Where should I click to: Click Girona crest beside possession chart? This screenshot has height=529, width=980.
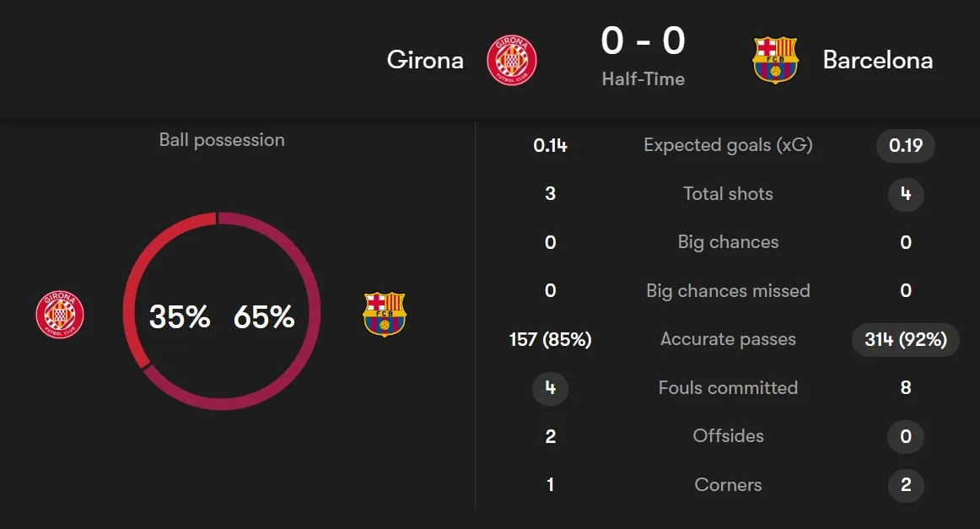point(60,315)
